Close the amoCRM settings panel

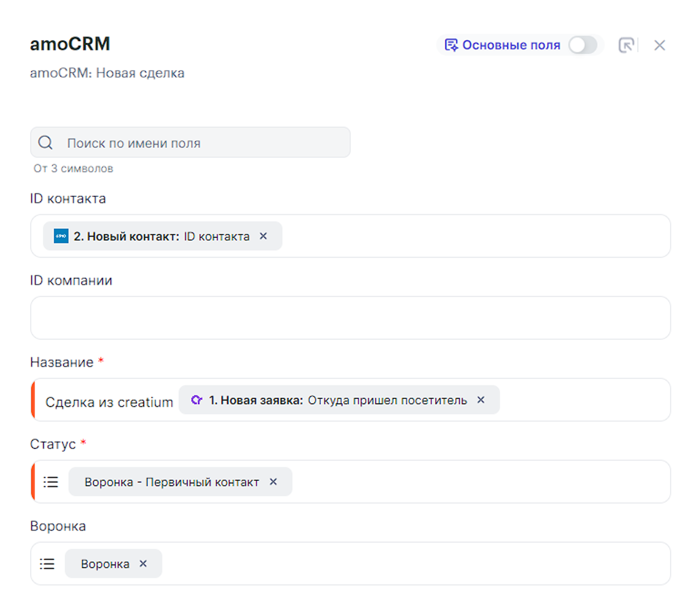[660, 45]
